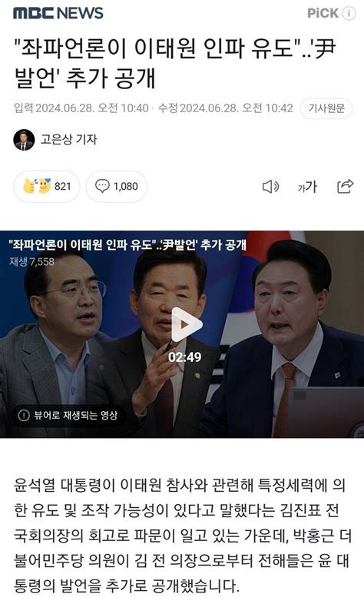The image size is (364, 604).
Task: Tap the exclamation icon in viewer notice
Action: 24,415
